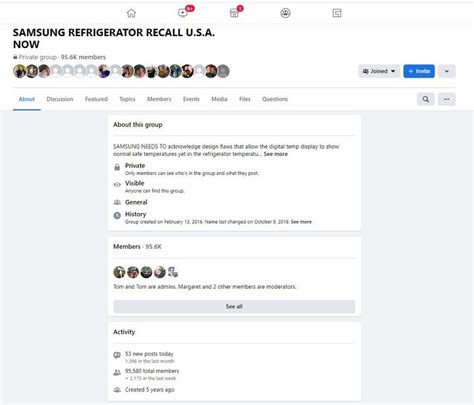474x405 pixels.
Task: Go to the Media tab
Action: (x=219, y=99)
